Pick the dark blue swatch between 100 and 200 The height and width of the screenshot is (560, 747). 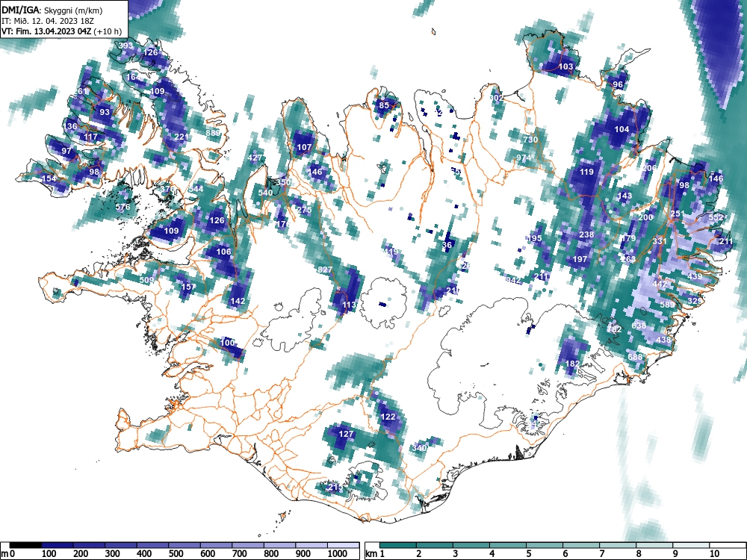[58, 544]
